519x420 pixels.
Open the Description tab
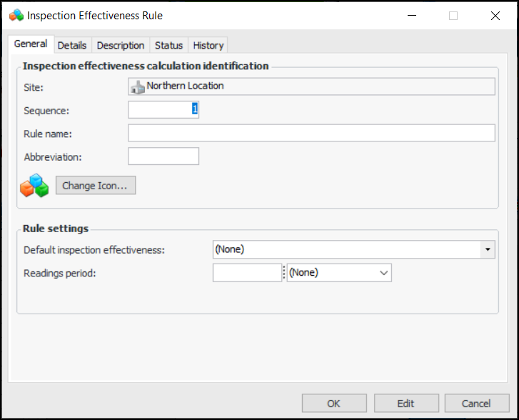tap(121, 45)
